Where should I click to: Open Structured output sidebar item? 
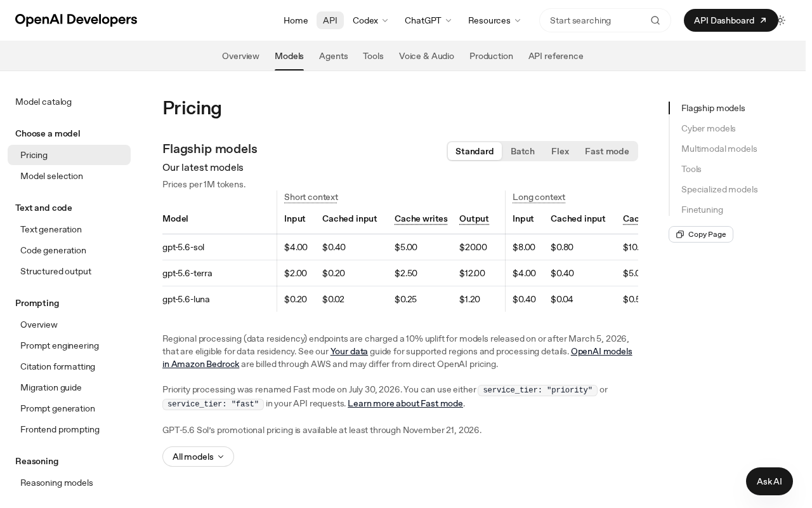[x=69, y=271]
